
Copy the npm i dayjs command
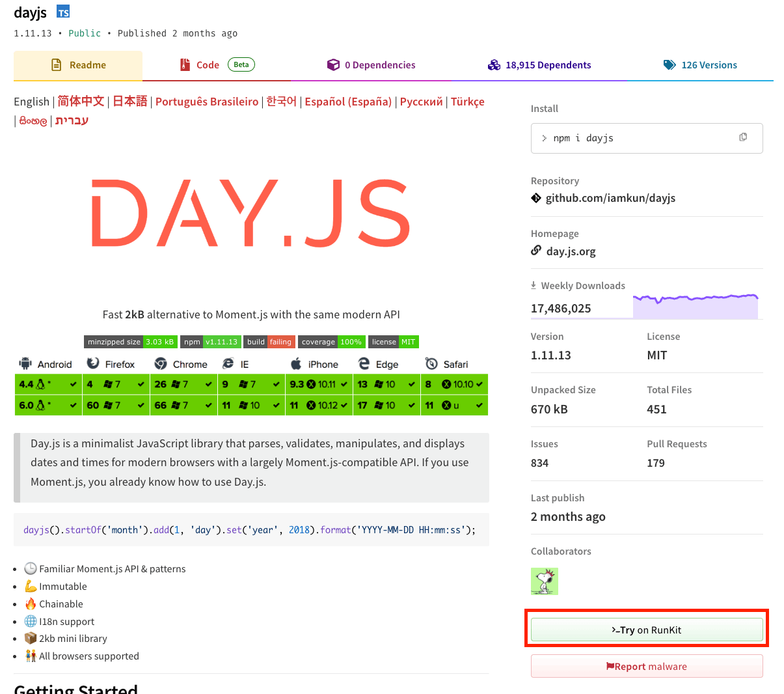tap(743, 137)
